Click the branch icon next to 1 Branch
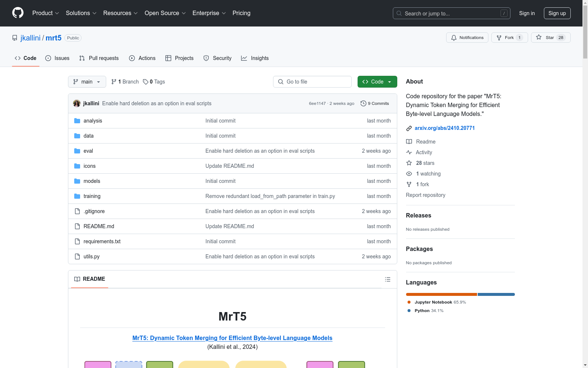Image resolution: width=588 pixels, height=368 pixels. [x=114, y=82]
